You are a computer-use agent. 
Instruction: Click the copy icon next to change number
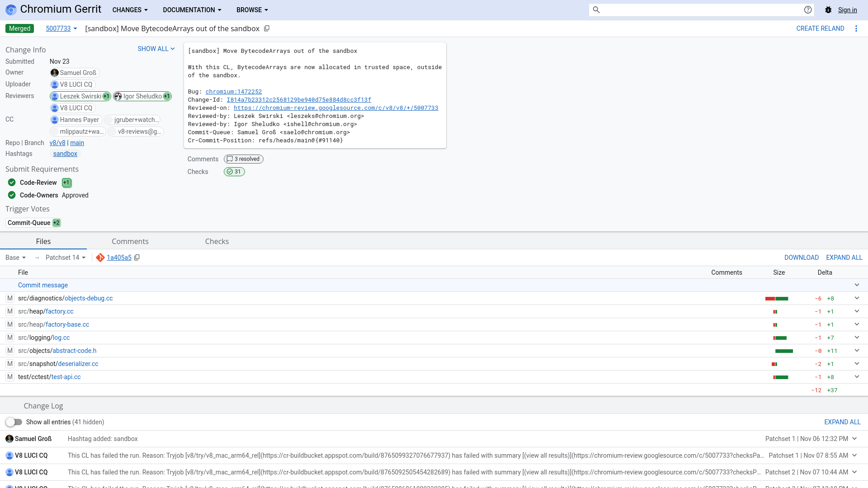point(267,28)
